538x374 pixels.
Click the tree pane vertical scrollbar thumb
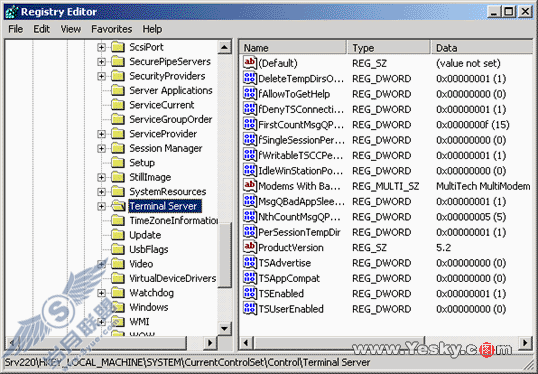point(224,255)
